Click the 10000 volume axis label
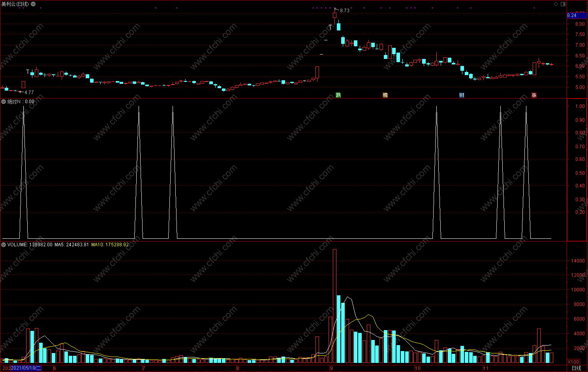This screenshot has width=588, height=372. (x=578, y=290)
